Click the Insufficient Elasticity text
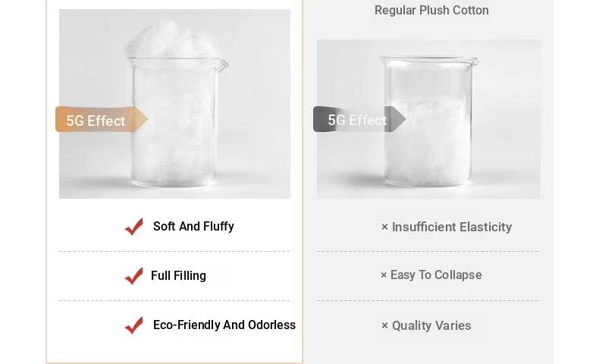Image resolution: width=599 pixels, height=364 pixels. (452, 227)
